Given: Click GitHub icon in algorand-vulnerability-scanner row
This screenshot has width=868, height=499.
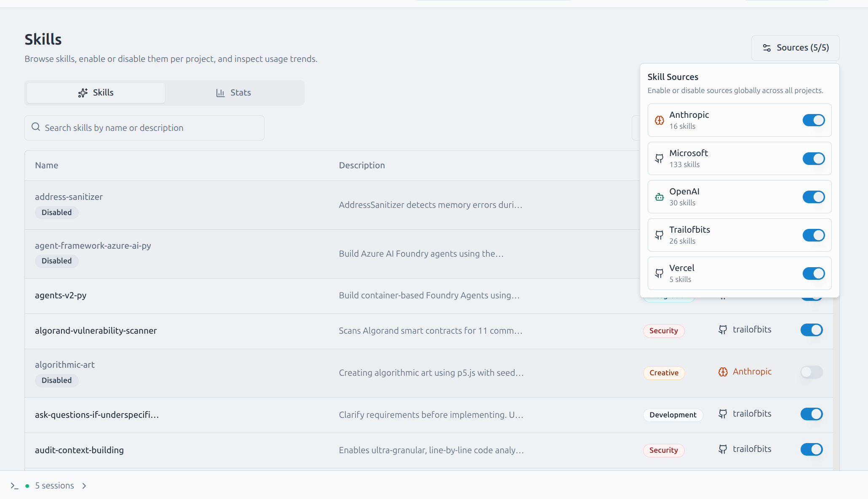Looking at the screenshot, I should click(723, 330).
